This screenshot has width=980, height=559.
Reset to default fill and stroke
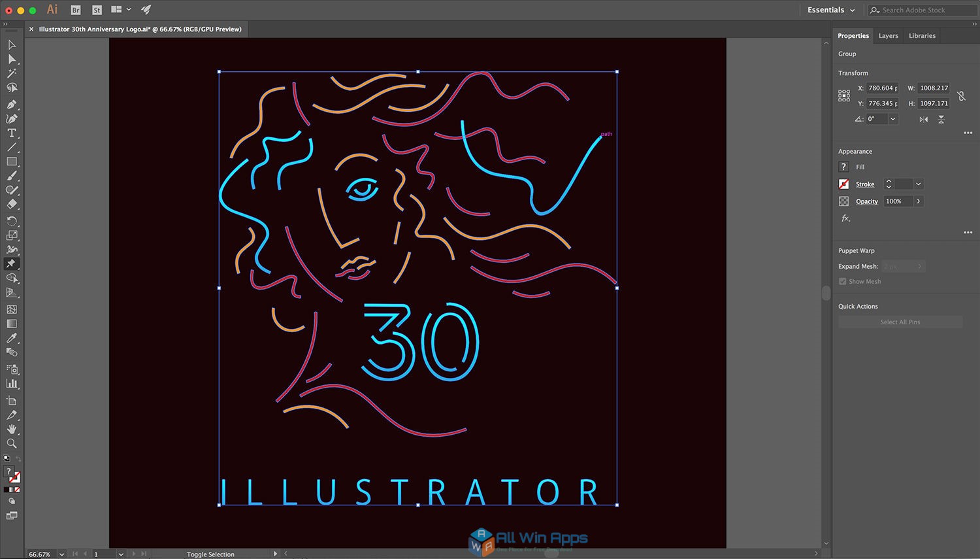7,458
